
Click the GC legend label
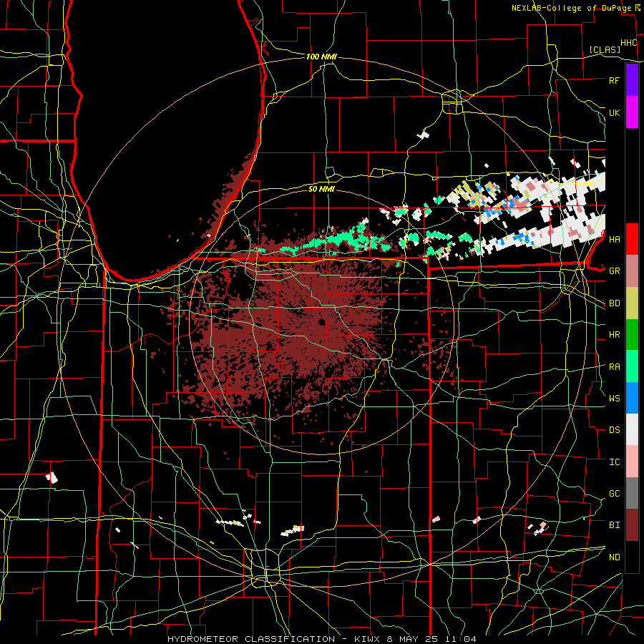tap(614, 494)
